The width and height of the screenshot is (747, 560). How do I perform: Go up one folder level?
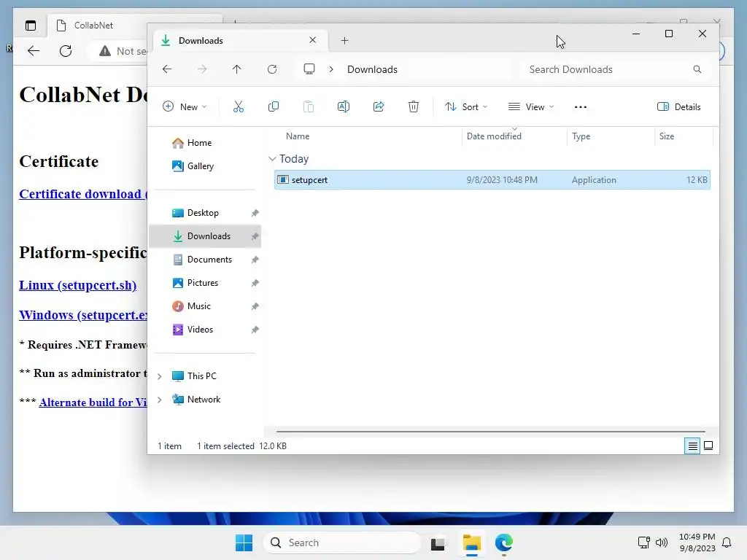[237, 69]
